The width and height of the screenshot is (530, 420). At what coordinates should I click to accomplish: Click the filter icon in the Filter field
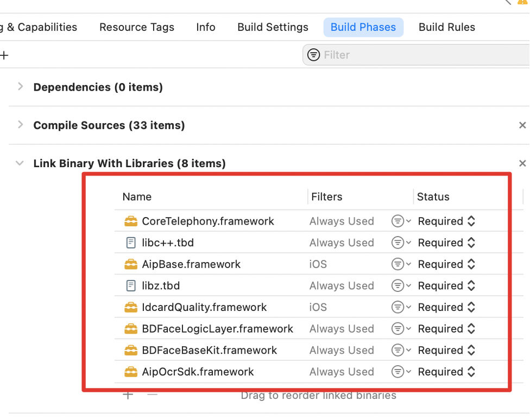coord(313,54)
